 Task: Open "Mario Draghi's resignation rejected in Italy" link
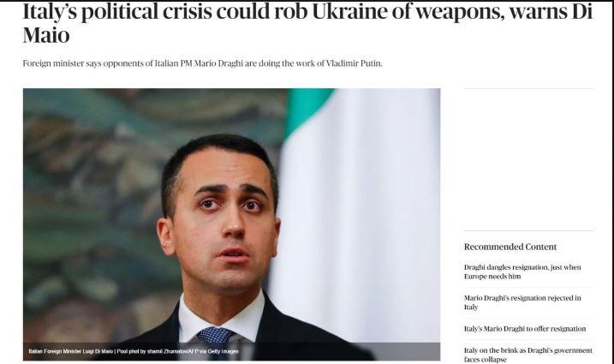(522, 302)
